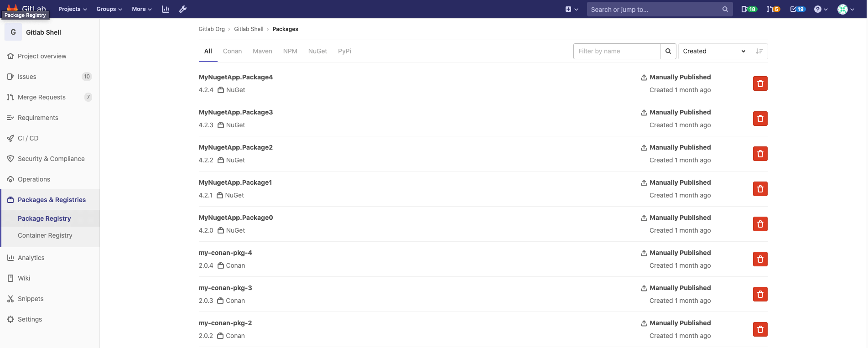Open the MyNugetApp.Package2 package link
This screenshot has height=348, width=868.
coord(235,147)
